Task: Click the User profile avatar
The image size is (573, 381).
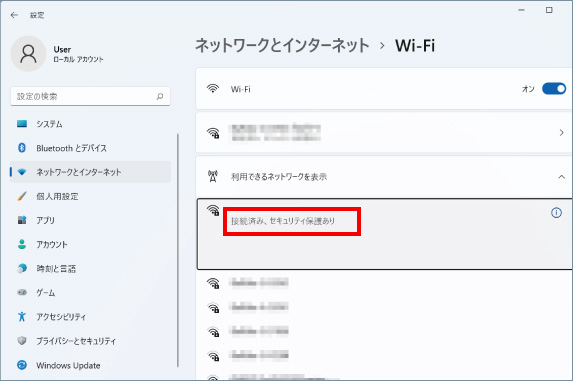Action: [x=28, y=54]
